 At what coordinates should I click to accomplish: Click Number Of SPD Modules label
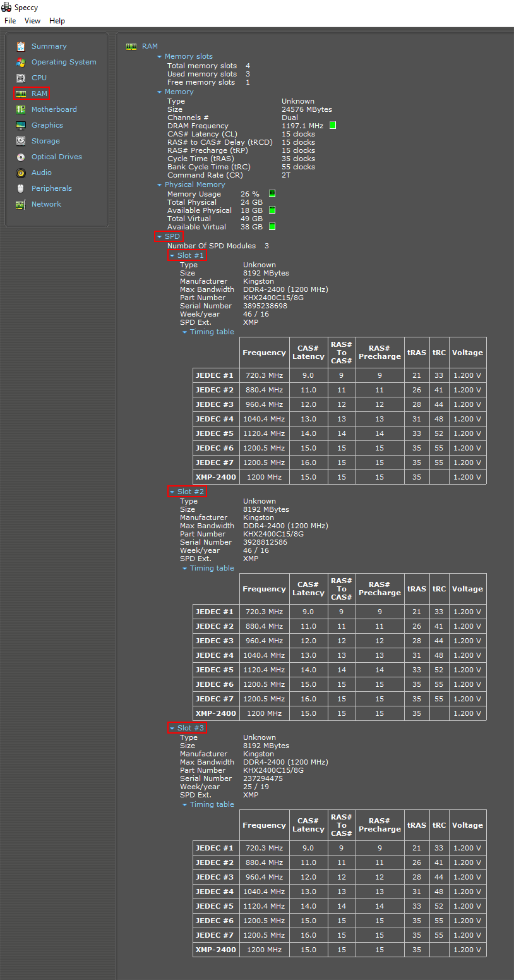pos(212,246)
